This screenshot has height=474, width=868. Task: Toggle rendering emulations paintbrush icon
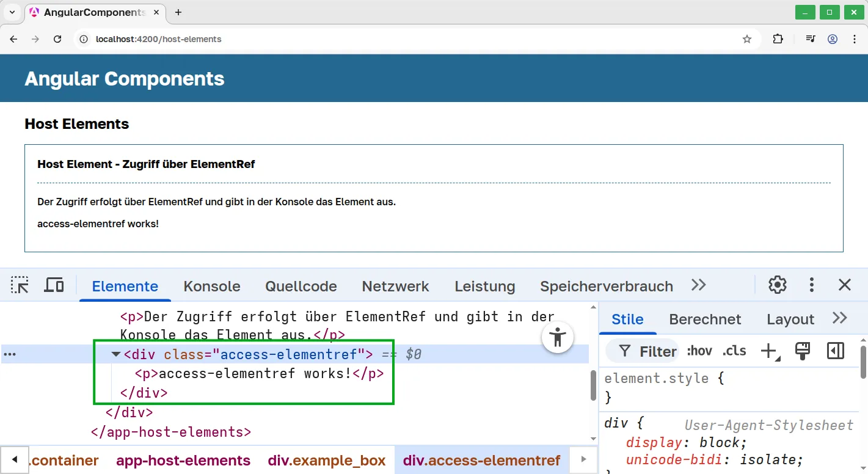coord(803,351)
